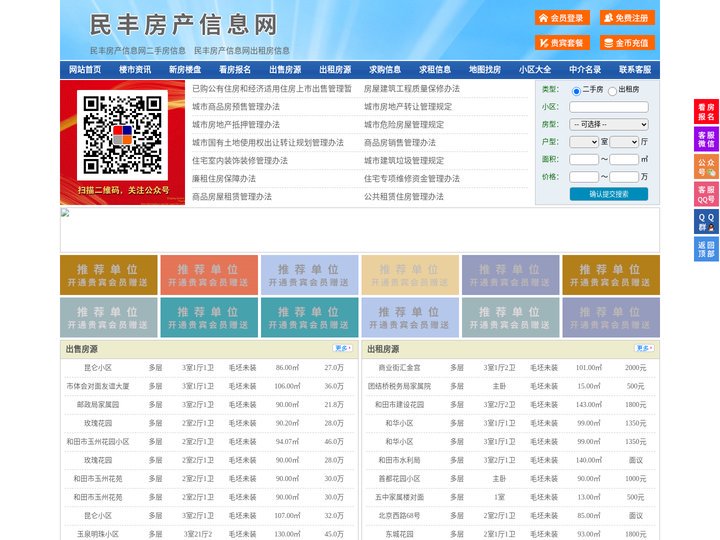
Task: Click the minimum 价格 input field
Action: click(584, 177)
